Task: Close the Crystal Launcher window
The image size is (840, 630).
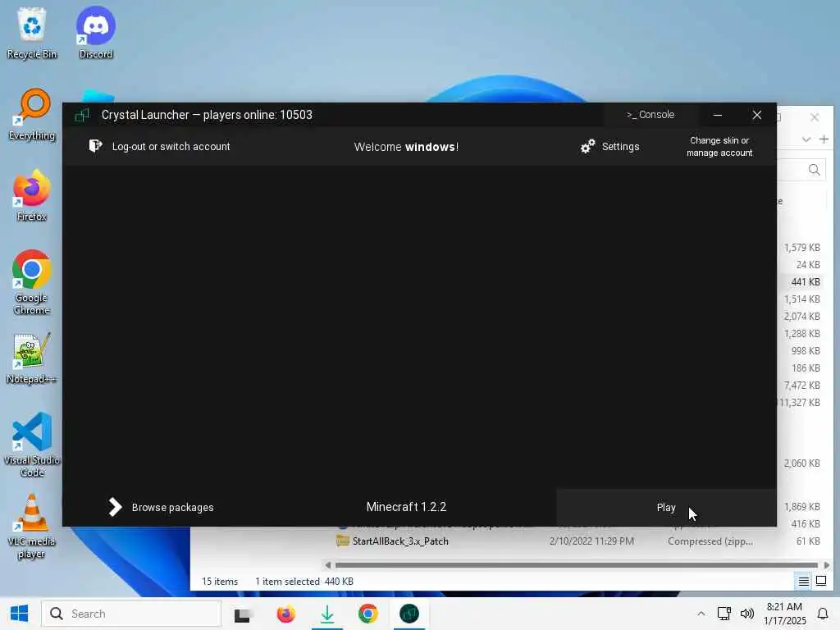Action: point(756,115)
